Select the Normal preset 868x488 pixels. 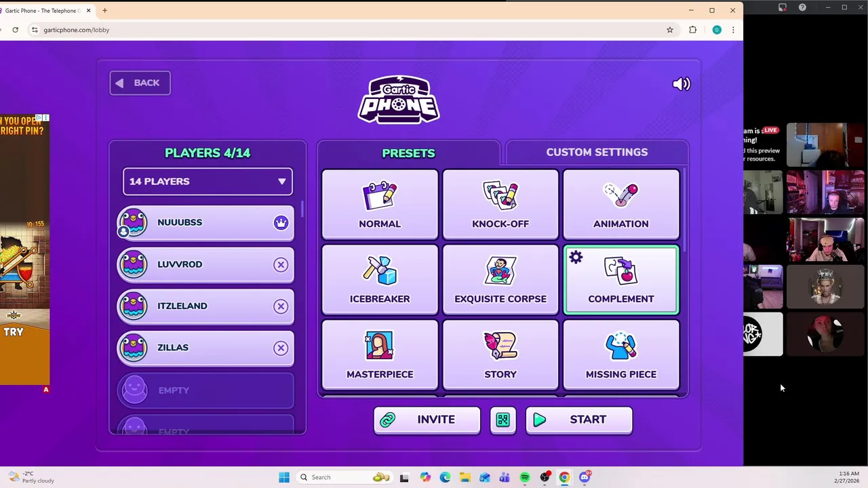380,204
